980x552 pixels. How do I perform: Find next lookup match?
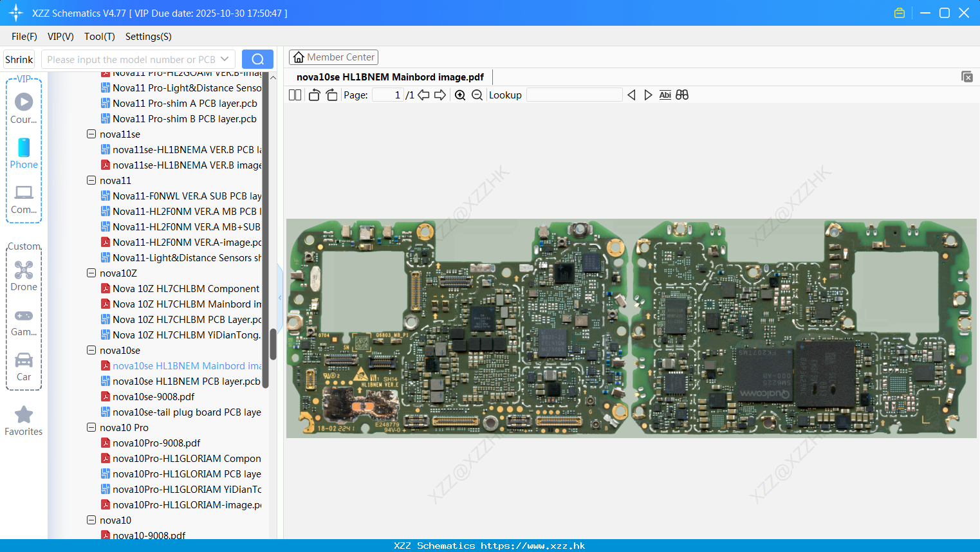[648, 95]
